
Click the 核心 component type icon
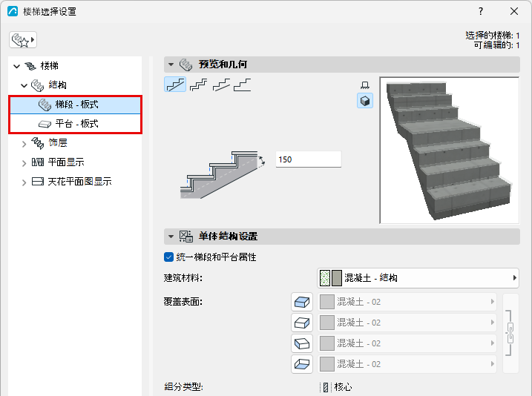[x=326, y=387]
